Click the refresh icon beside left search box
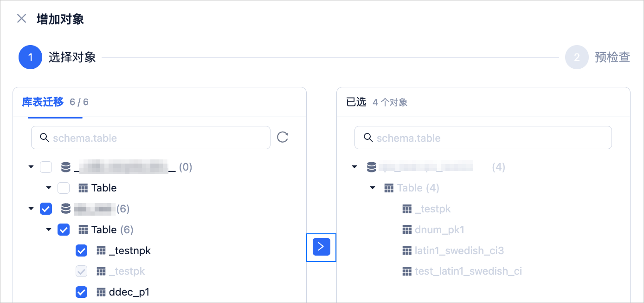The width and height of the screenshot is (644, 303). pyautogui.click(x=283, y=137)
